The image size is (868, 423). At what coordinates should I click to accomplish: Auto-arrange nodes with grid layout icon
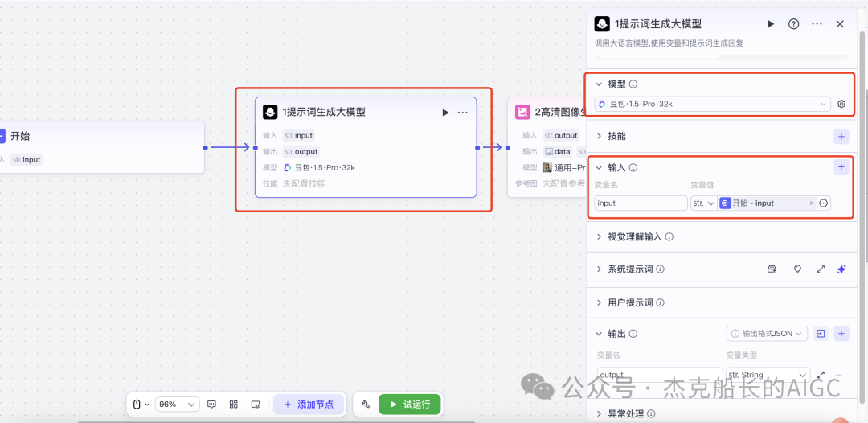point(234,405)
